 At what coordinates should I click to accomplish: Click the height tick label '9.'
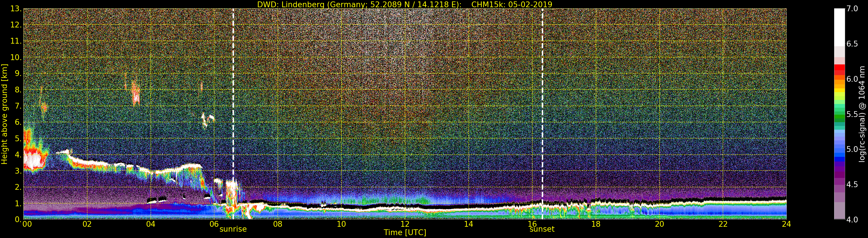(x=18, y=73)
